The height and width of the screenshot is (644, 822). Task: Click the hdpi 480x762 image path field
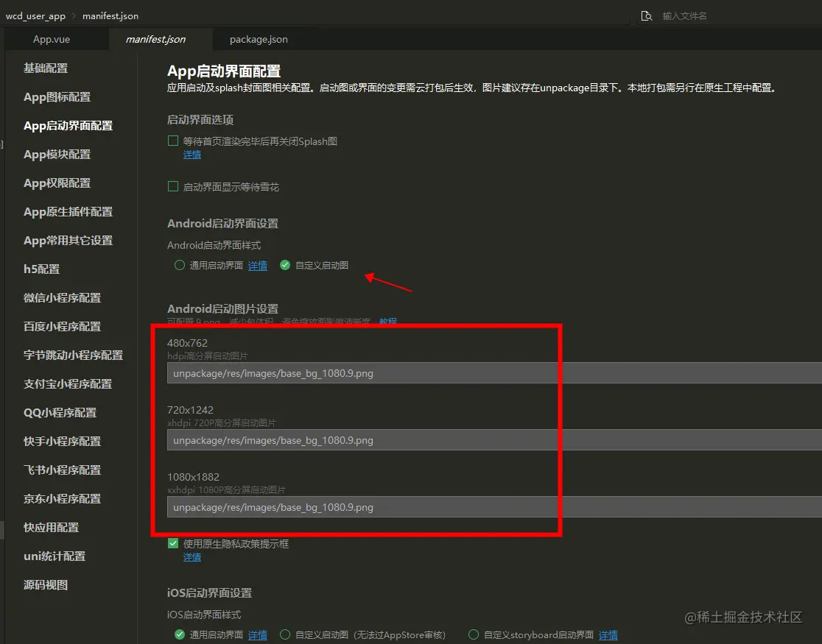click(x=361, y=372)
